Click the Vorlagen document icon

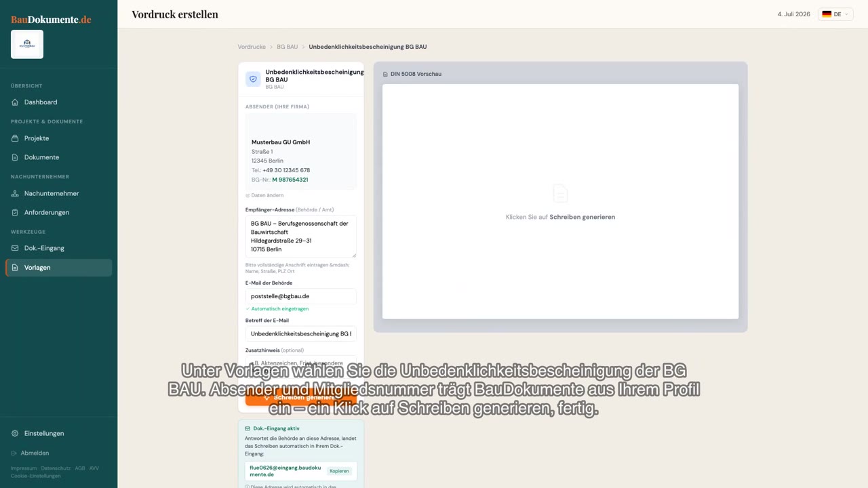[15, 268]
